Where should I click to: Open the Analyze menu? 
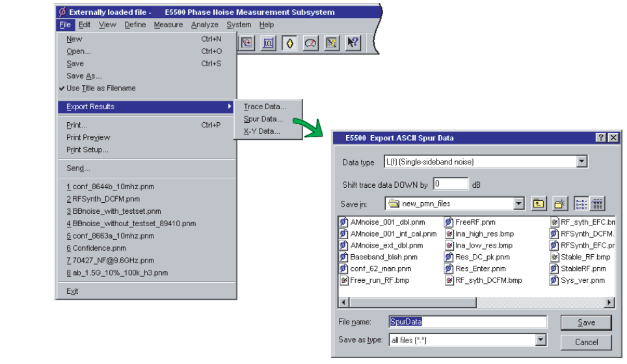(205, 25)
